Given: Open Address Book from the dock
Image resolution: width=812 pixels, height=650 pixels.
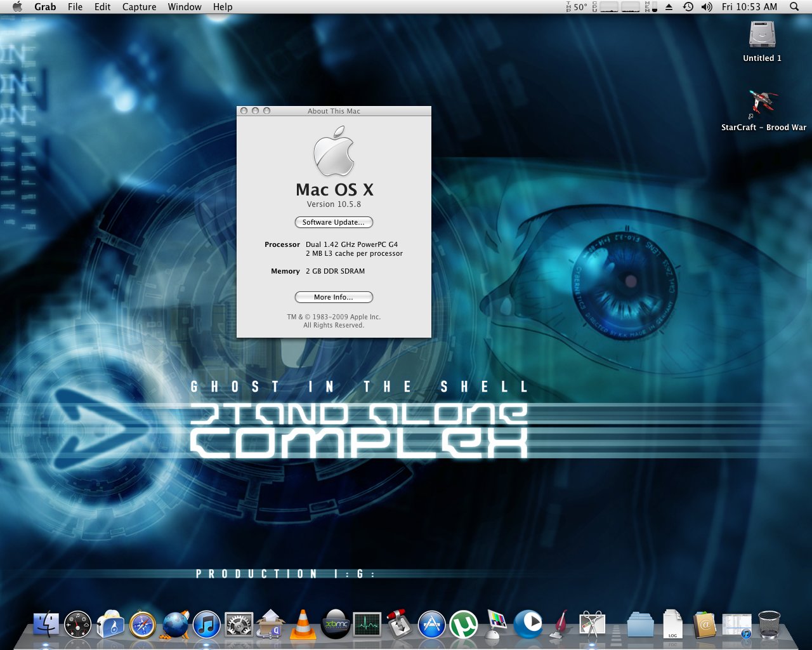Looking at the screenshot, I should coord(704,625).
